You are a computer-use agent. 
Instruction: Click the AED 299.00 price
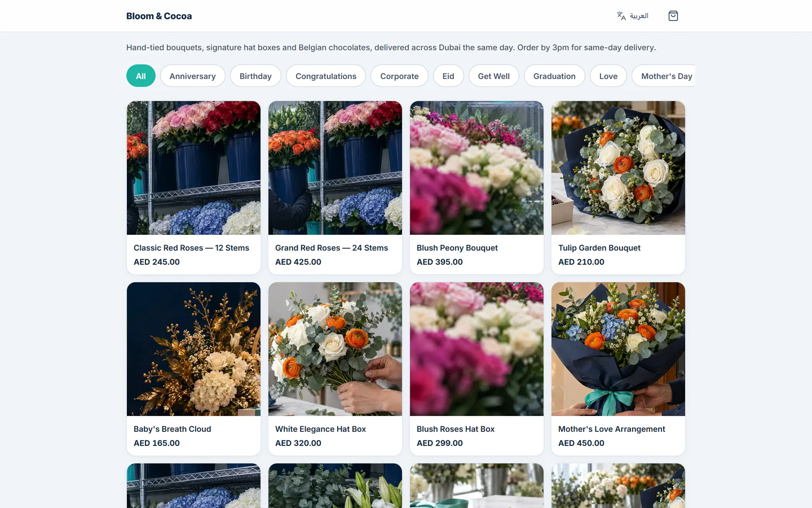click(440, 443)
